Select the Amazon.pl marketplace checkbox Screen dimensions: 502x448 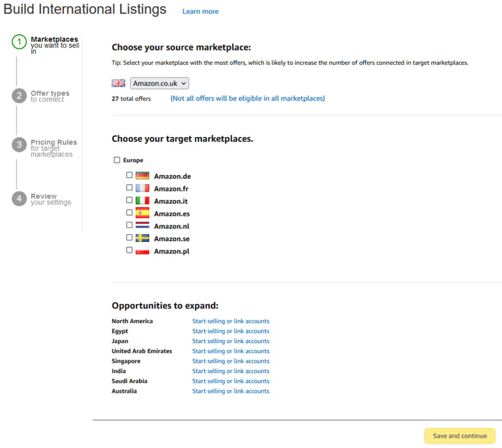(129, 250)
